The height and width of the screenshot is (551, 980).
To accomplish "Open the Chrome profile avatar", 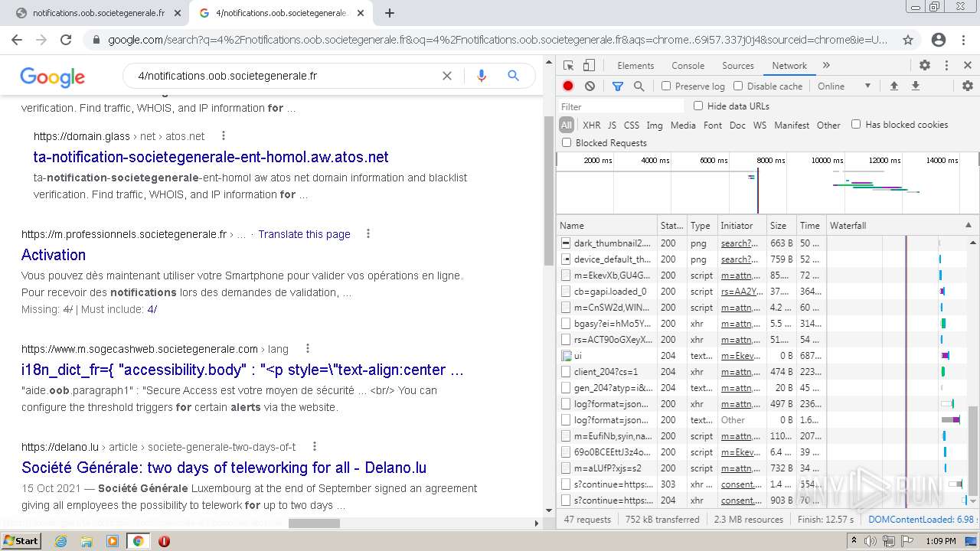I will click(x=939, y=40).
